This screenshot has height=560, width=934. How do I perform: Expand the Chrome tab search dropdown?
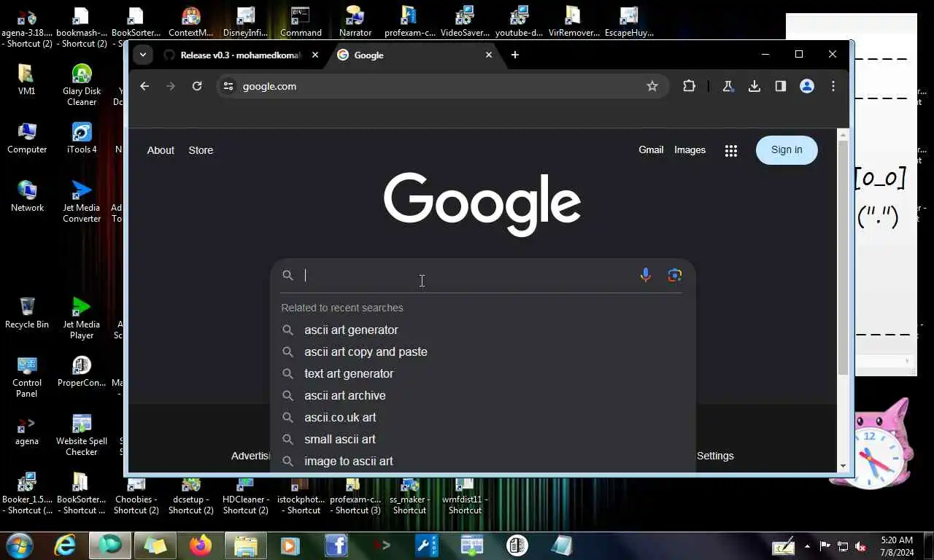pos(143,55)
